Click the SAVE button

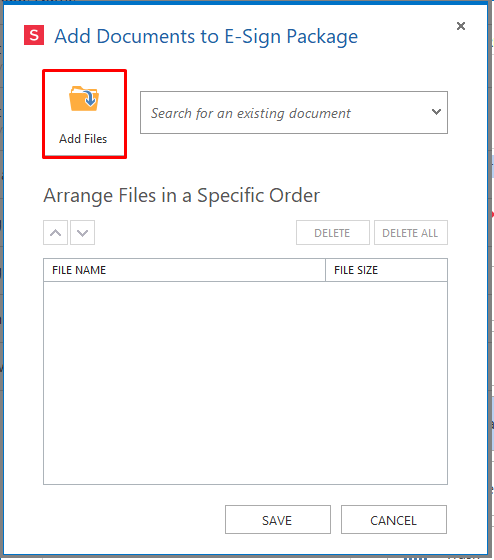pyautogui.click(x=278, y=520)
